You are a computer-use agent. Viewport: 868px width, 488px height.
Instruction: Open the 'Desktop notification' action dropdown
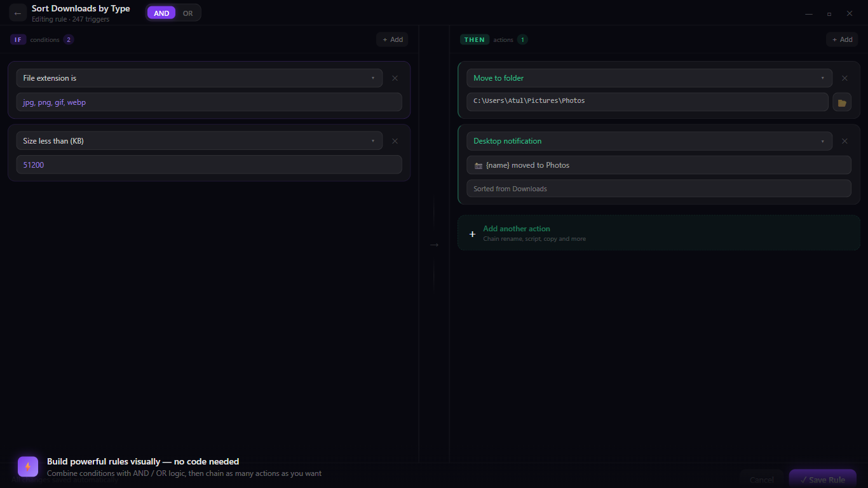[649, 141]
